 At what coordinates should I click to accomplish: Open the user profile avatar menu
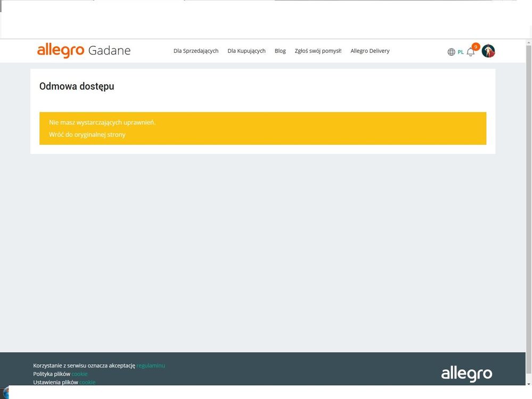[x=488, y=51]
